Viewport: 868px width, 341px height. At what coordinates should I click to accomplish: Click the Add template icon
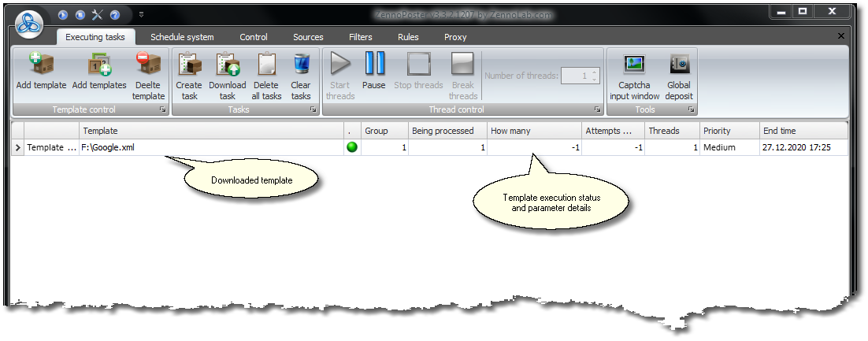pos(41,65)
